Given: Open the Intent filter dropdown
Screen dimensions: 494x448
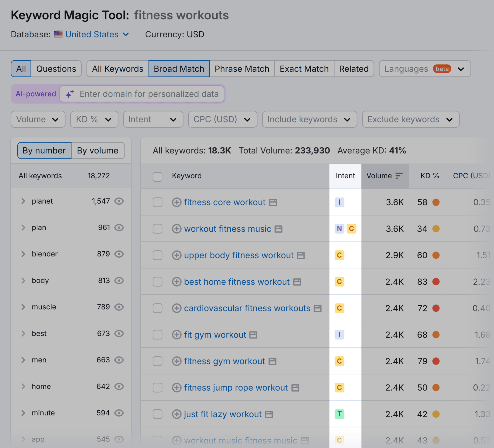Looking at the screenshot, I should (x=153, y=119).
